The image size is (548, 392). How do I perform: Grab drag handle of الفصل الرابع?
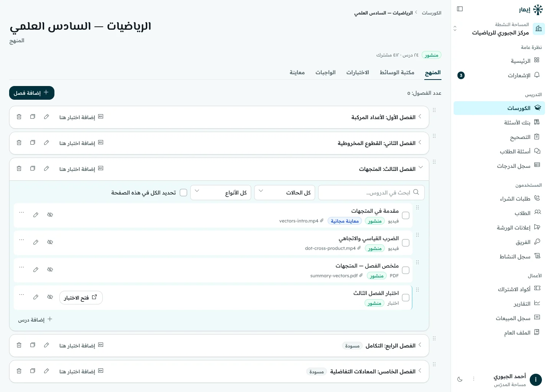(434, 338)
